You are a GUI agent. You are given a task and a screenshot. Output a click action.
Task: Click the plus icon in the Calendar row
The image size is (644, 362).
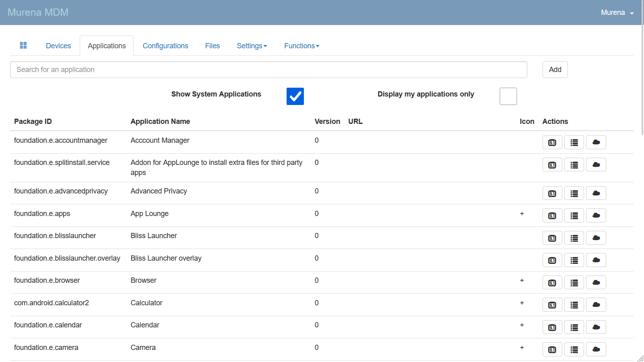coord(522,325)
